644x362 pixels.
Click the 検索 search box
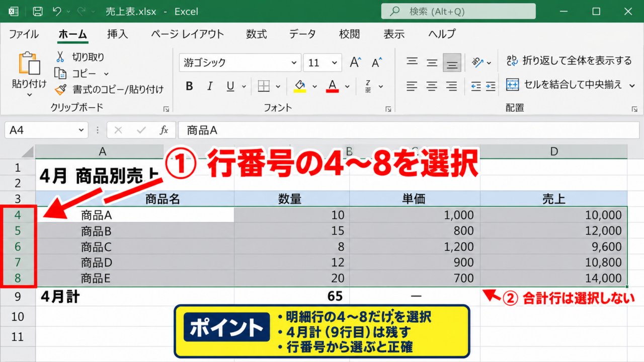point(458,11)
